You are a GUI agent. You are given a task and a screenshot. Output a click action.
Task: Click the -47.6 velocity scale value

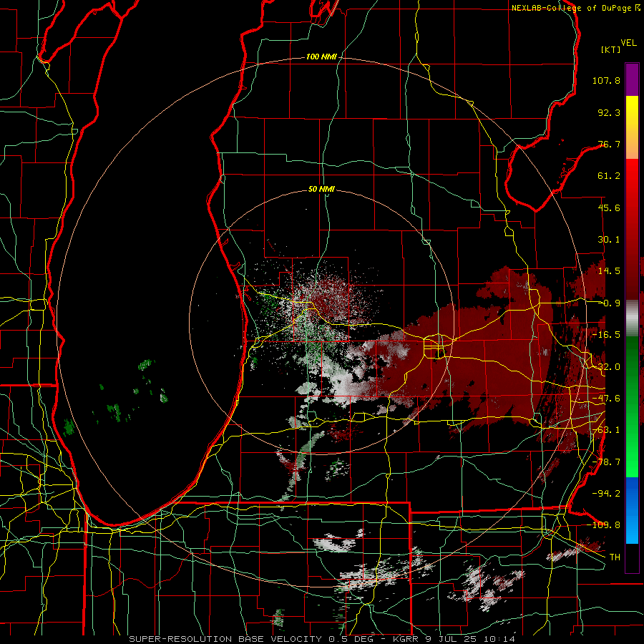[x=606, y=399]
